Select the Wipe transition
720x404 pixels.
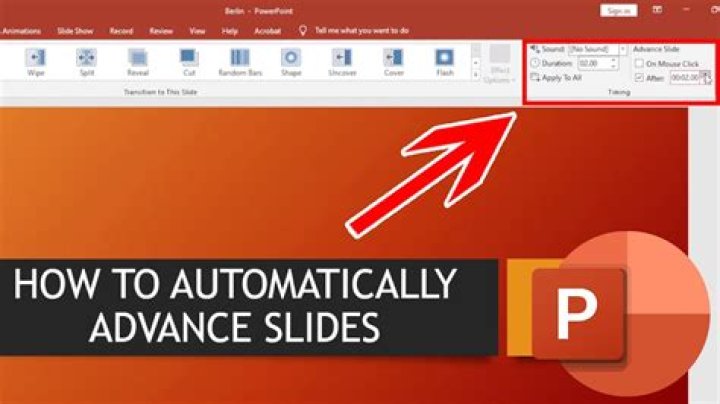point(35,62)
